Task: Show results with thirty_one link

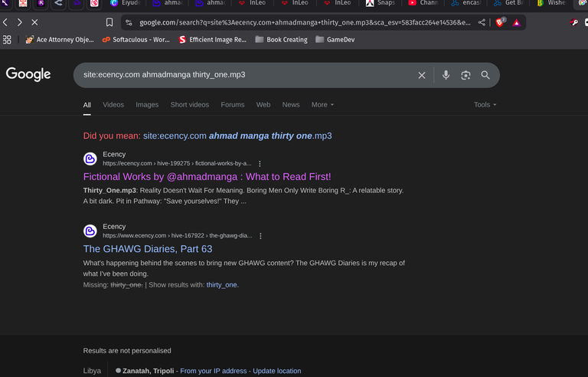Action: [221, 285]
